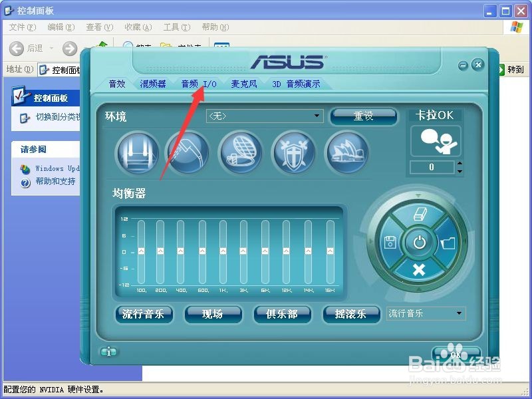
Task: Switch to the 音频 I/O tab
Action: pyautogui.click(x=199, y=84)
